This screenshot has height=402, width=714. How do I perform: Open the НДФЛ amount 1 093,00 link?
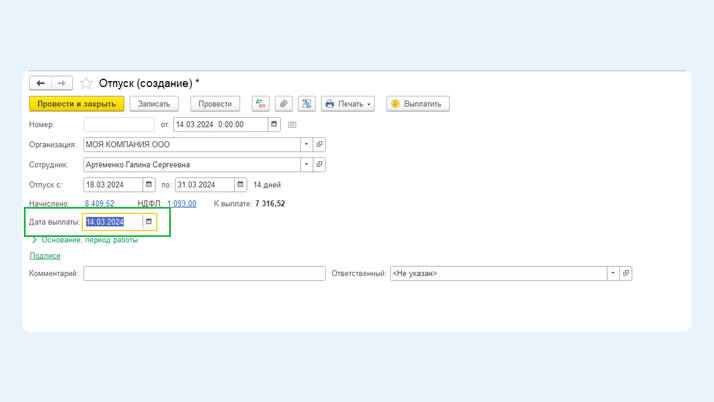(182, 204)
